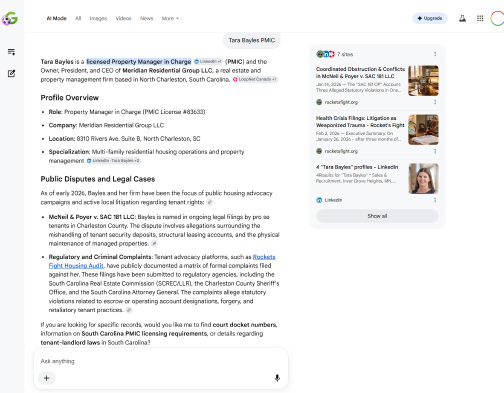Click the Google logo icon
Screen dimensions: 504x393
[x=10, y=19]
